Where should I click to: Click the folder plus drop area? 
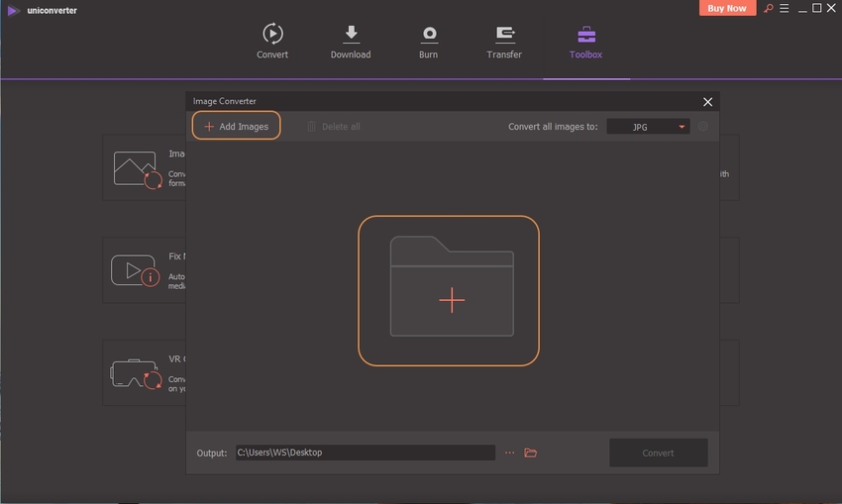click(450, 290)
